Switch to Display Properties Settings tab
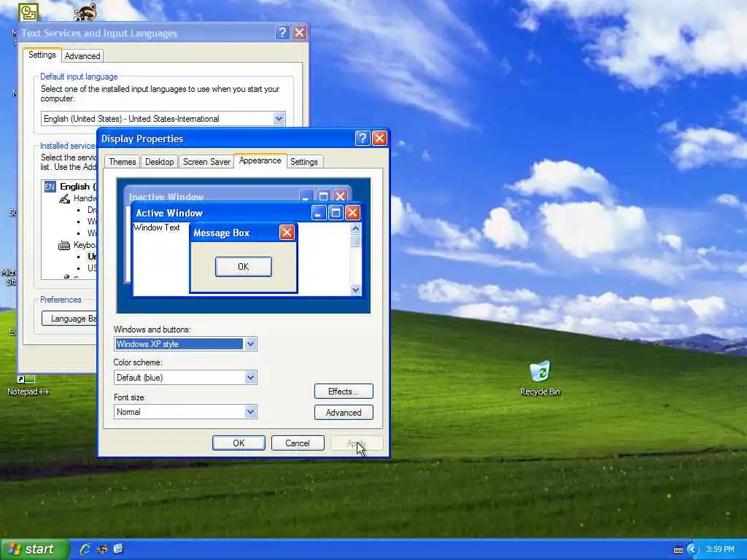Screen dimensions: 747x560 [x=304, y=162]
